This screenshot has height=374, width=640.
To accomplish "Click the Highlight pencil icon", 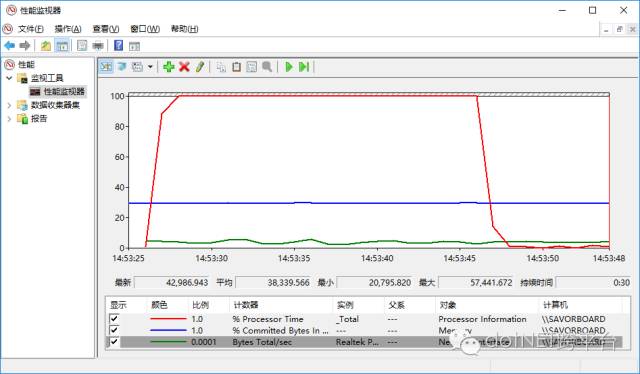I will point(200,67).
